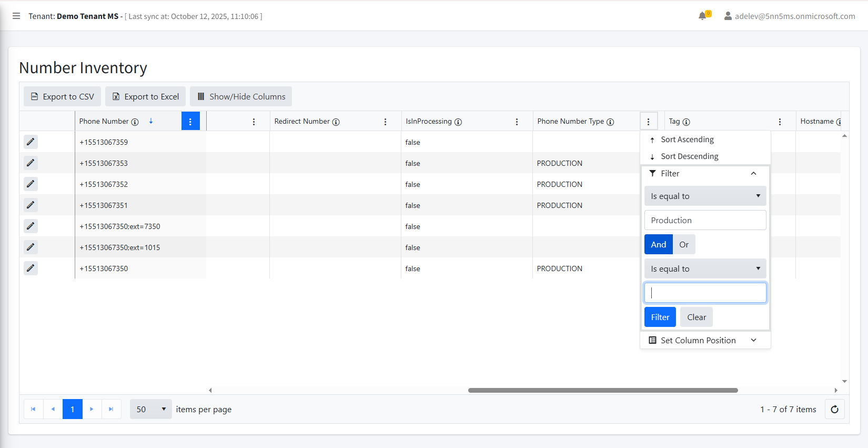
Task: Refresh the grid with the reload icon
Action: 834,409
